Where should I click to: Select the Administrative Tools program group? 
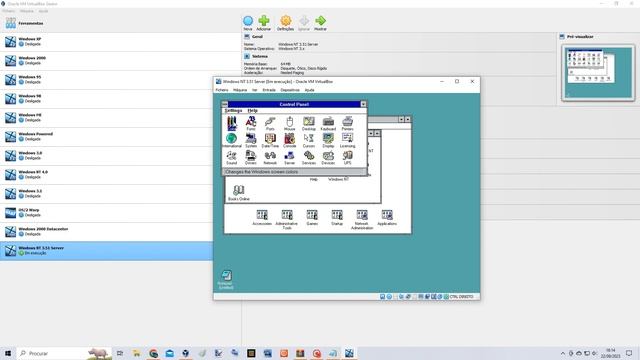[x=287, y=220]
